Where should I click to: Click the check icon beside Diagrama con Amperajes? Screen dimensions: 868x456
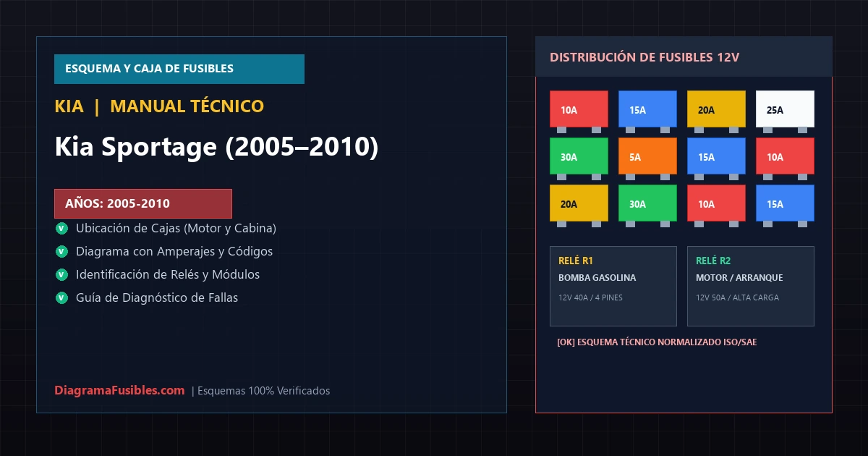click(61, 252)
